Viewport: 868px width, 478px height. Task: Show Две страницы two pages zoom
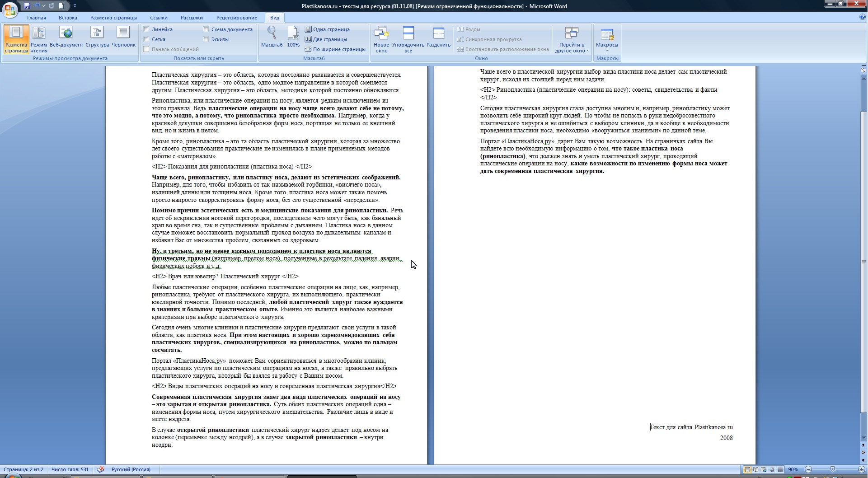(x=326, y=39)
